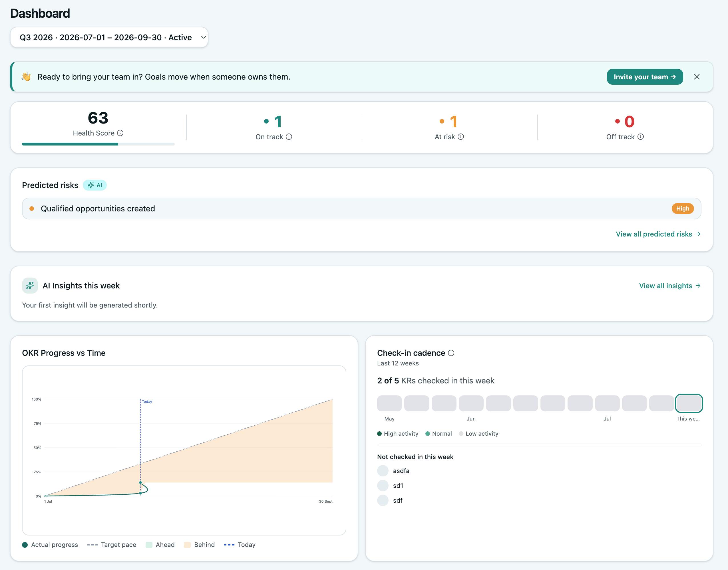Click the High severity badge
Viewport: 728px width, 570px height.
coord(683,209)
